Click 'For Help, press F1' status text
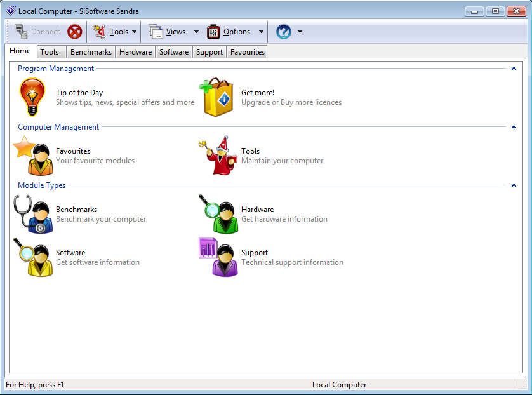This screenshot has width=532, height=395. [x=35, y=385]
